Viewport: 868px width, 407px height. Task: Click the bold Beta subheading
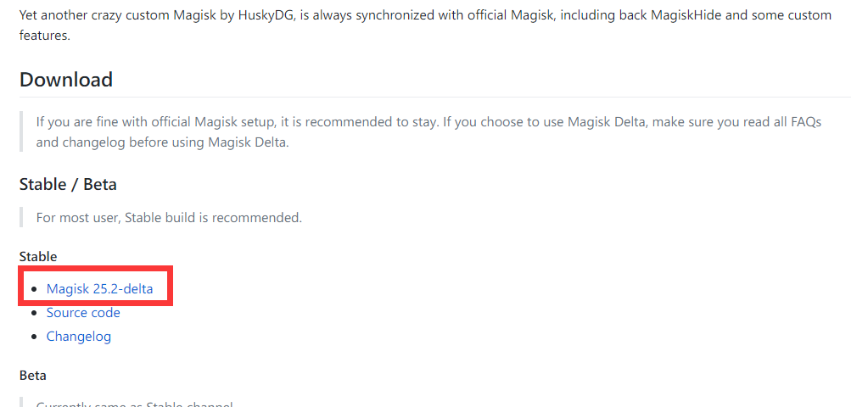[33, 375]
